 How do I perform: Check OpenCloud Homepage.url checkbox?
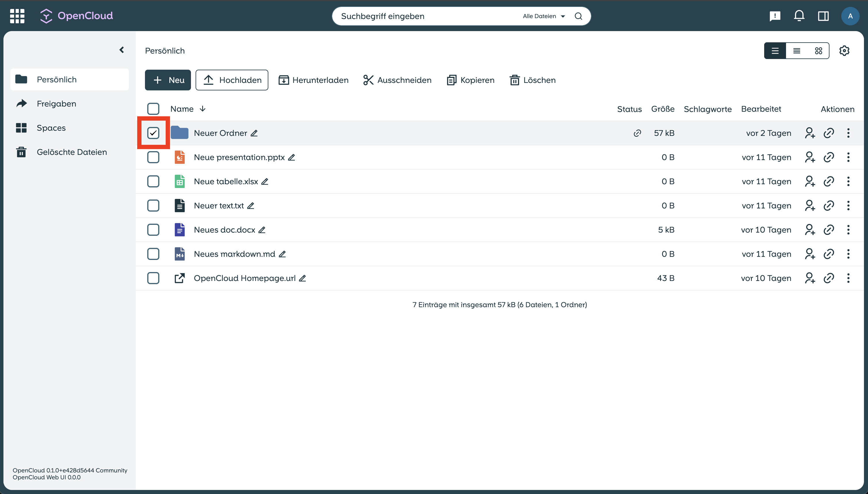tap(153, 278)
